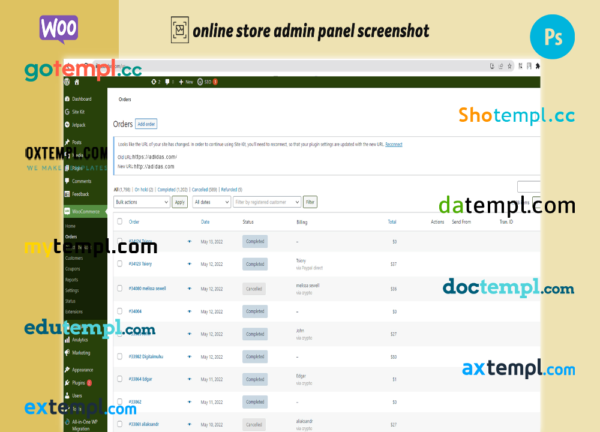Open the Customers submenu item
The image size is (600, 432).
coord(74,258)
